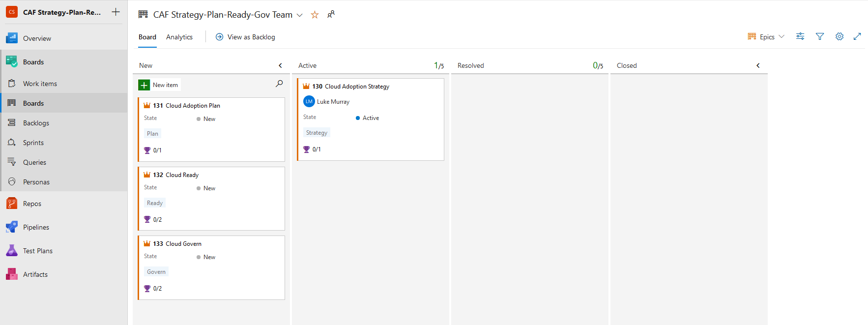Click trophy 0/2 on Cloud Ready card
Viewport: 868px width, 325px height.
152,220
